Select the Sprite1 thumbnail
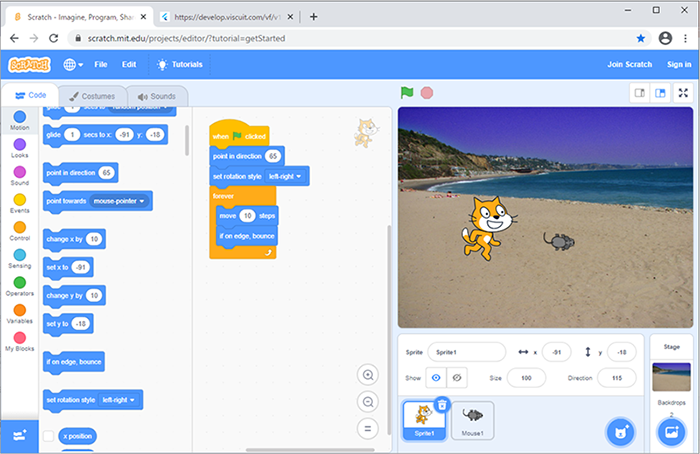700x454 pixels. (424, 421)
